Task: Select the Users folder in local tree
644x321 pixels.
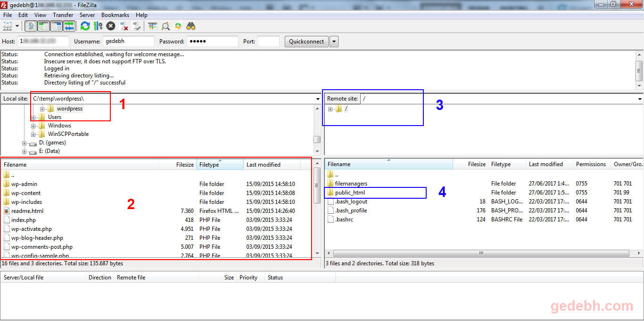Action: tap(55, 117)
